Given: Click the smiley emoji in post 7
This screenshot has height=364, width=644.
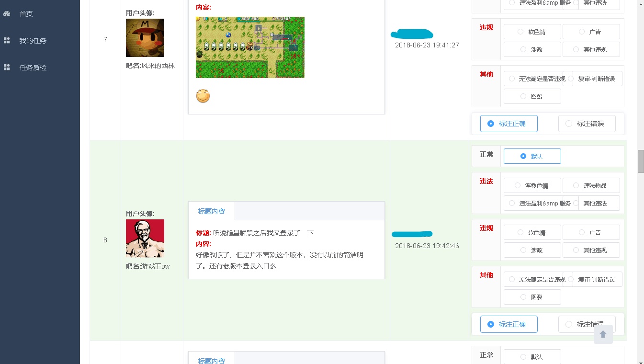Looking at the screenshot, I should coord(203,96).
